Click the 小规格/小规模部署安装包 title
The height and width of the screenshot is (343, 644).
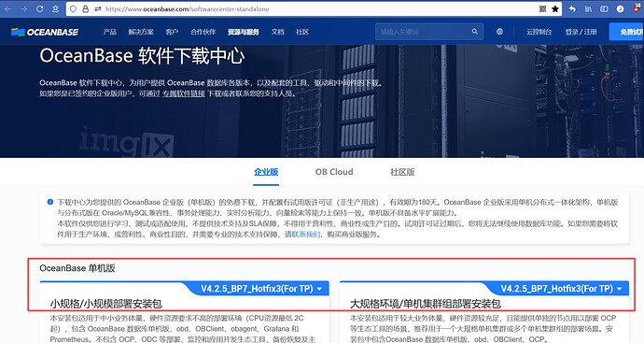pos(106,304)
